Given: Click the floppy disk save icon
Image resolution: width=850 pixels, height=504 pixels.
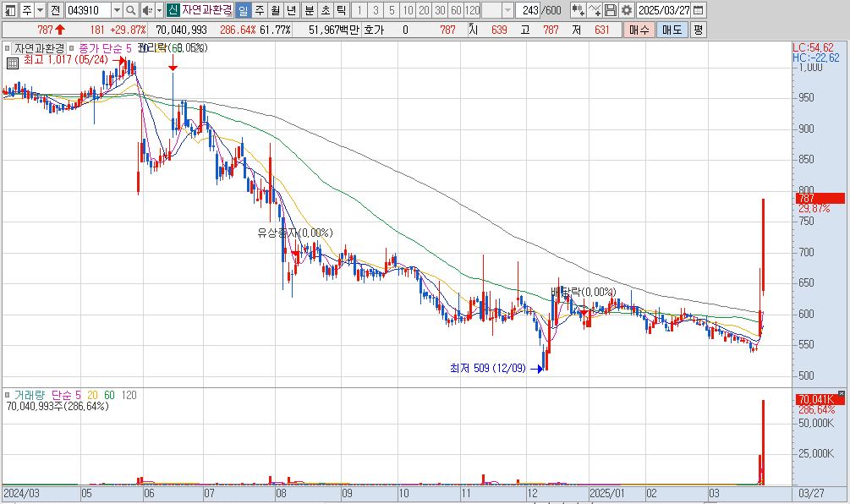Looking at the screenshot, I should pos(611,10).
